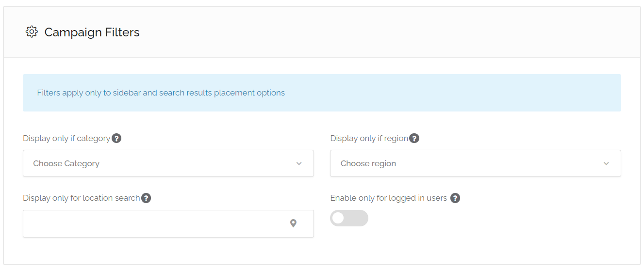The width and height of the screenshot is (644, 270).
Task: Click the chevron arrow in category dropdown
Action: (299, 164)
